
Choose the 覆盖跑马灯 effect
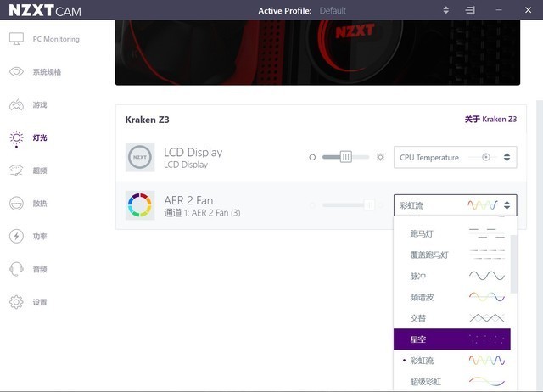452,255
